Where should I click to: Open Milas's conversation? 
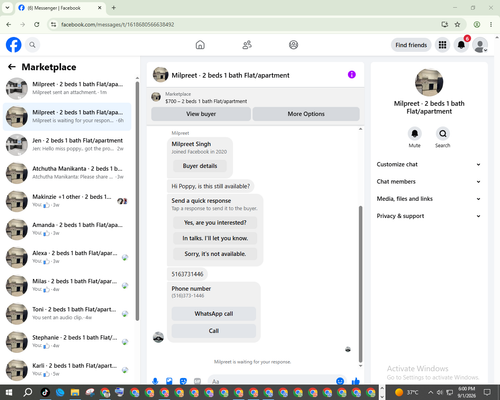(x=67, y=285)
